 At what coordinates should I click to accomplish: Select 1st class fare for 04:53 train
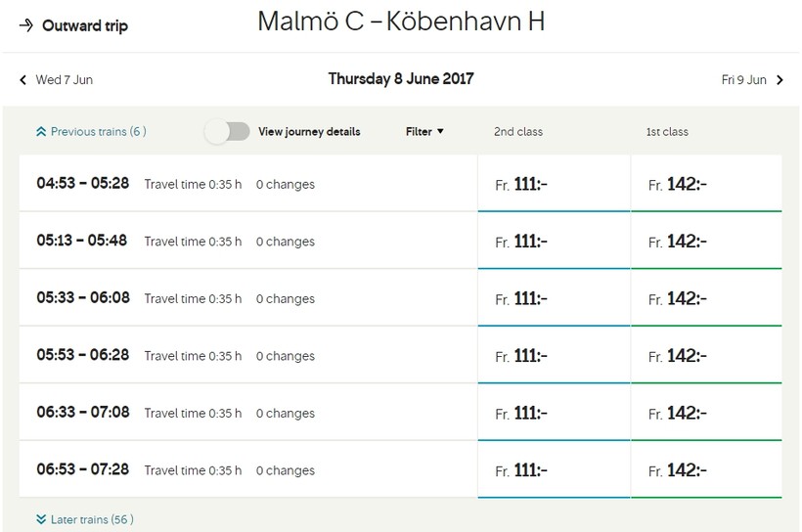[x=706, y=184]
